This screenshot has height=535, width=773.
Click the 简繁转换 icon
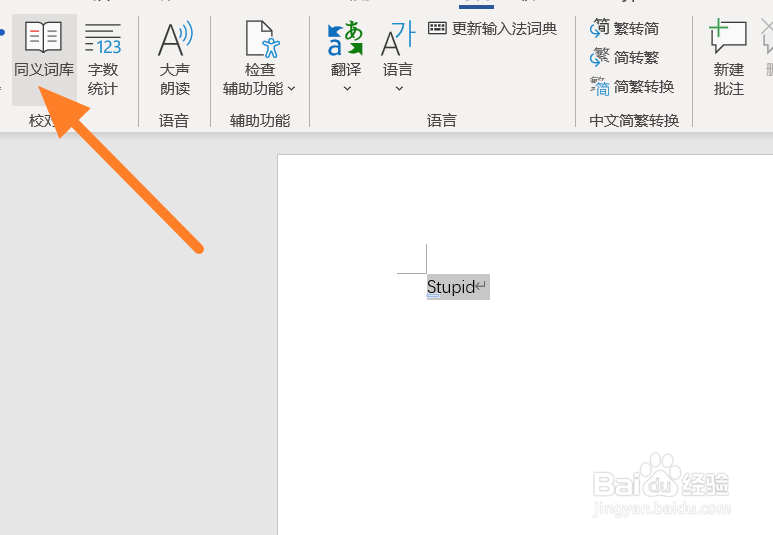599,86
